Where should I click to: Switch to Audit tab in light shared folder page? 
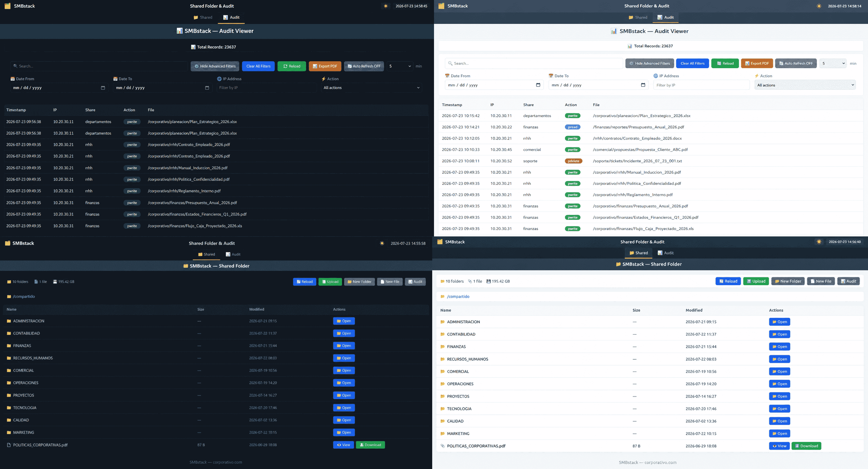point(666,253)
